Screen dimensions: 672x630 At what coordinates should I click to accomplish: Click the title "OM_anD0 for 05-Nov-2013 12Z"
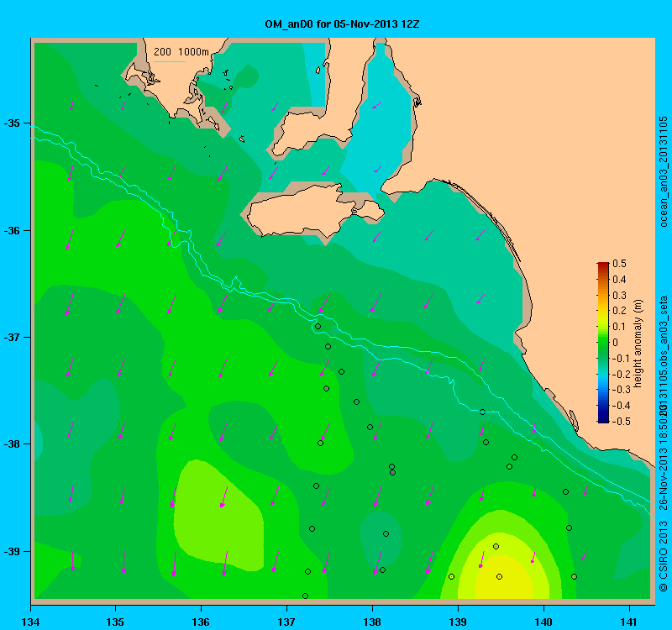coord(342,24)
